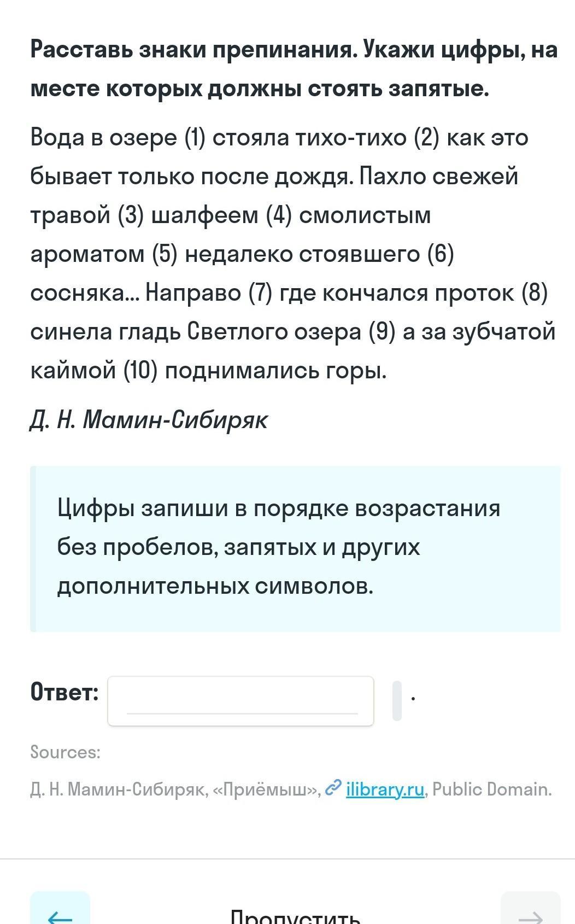This screenshot has height=924, width=575.
Task: Open the ilibrary.ru source link
Action: (385, 790)
